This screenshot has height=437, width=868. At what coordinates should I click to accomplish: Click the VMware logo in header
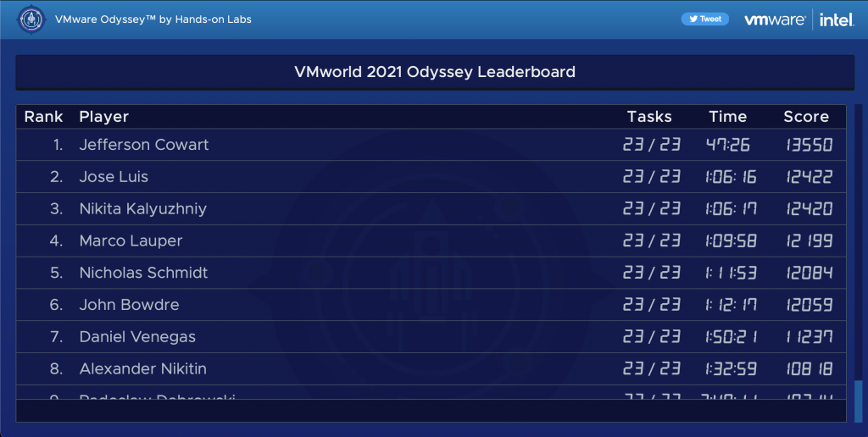(x=774, y=19)
